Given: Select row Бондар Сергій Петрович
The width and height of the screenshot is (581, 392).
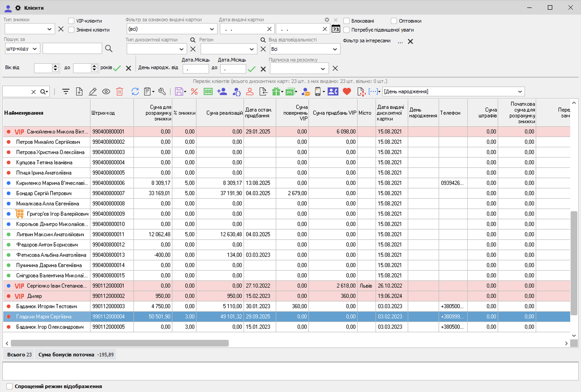Looking at the screenshot, I should coord(44,193).
